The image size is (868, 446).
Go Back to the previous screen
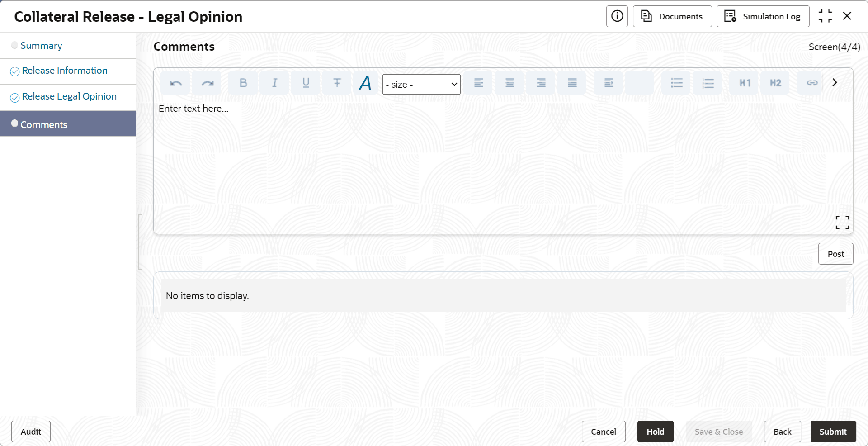point(783,432)
